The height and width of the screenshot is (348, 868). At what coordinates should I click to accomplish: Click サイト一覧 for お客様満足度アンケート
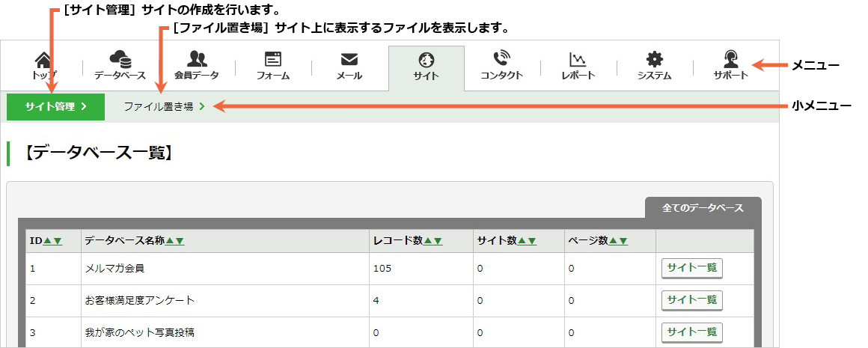692,300
